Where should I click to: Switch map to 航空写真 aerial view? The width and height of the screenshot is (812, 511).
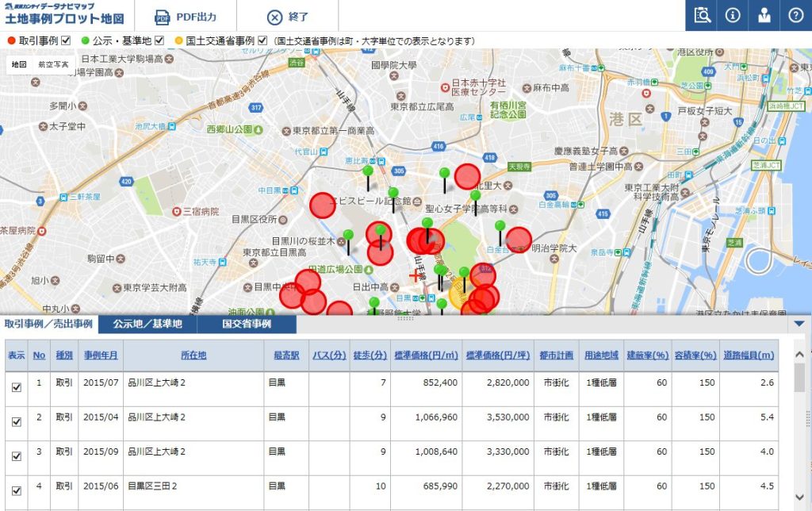[53, 64]
